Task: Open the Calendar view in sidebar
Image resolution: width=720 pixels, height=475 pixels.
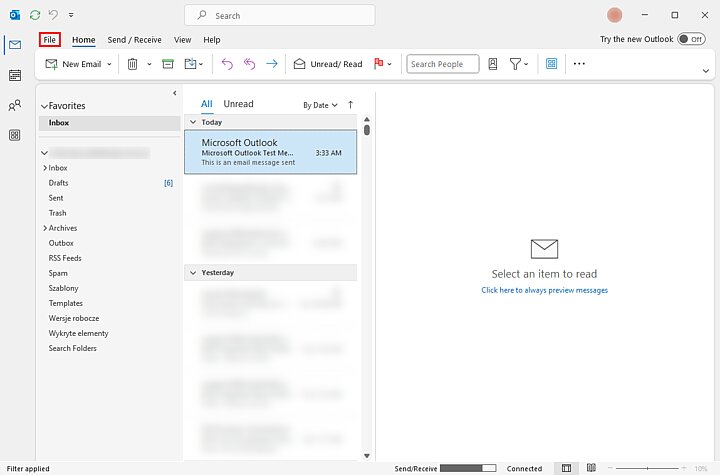Action: tap(15, 75)
